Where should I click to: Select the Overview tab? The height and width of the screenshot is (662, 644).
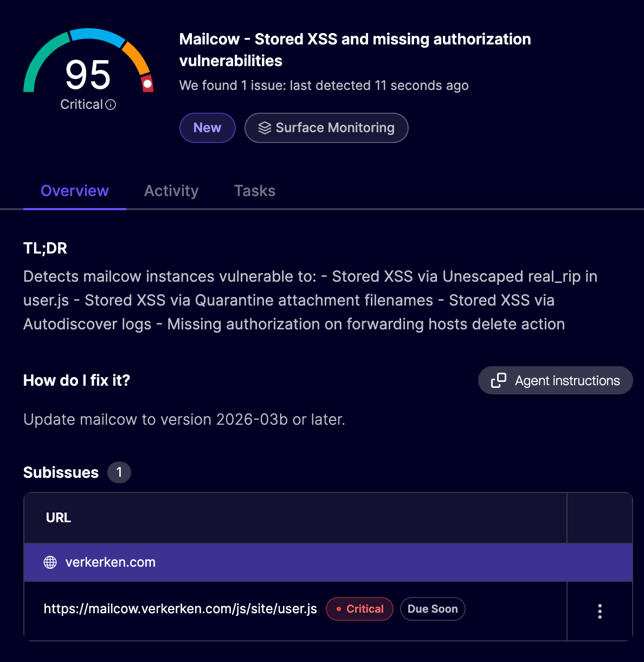coord(74,191)
